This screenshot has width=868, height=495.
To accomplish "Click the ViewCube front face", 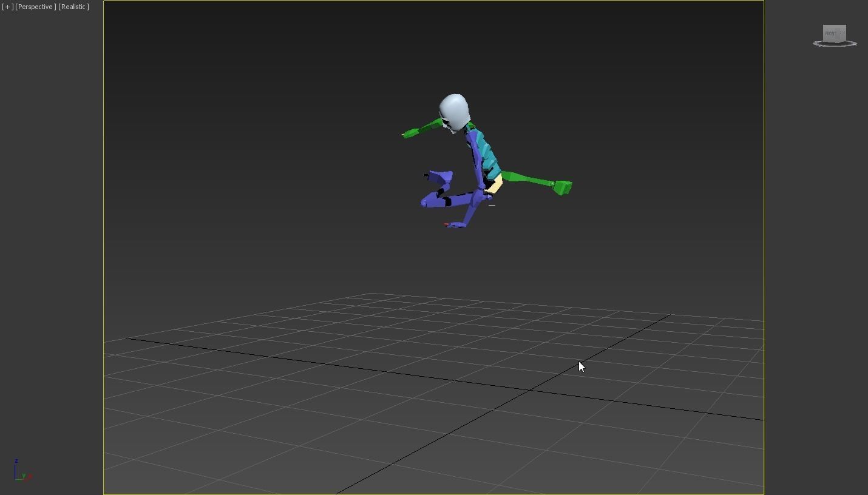I will 830,33.
